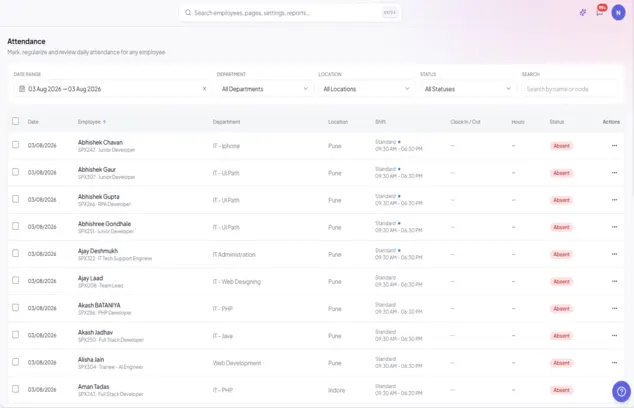Open the help question mark button

(x=621, y=391)
